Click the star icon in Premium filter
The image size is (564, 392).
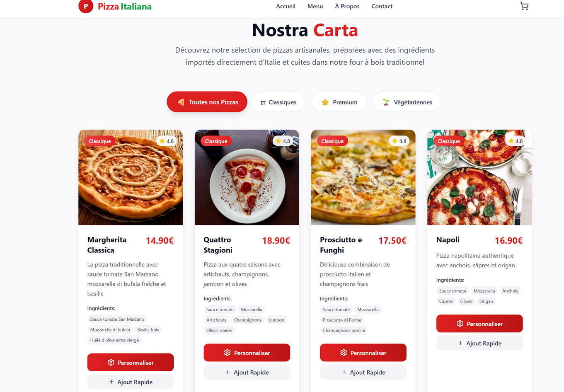coord(325,102)
